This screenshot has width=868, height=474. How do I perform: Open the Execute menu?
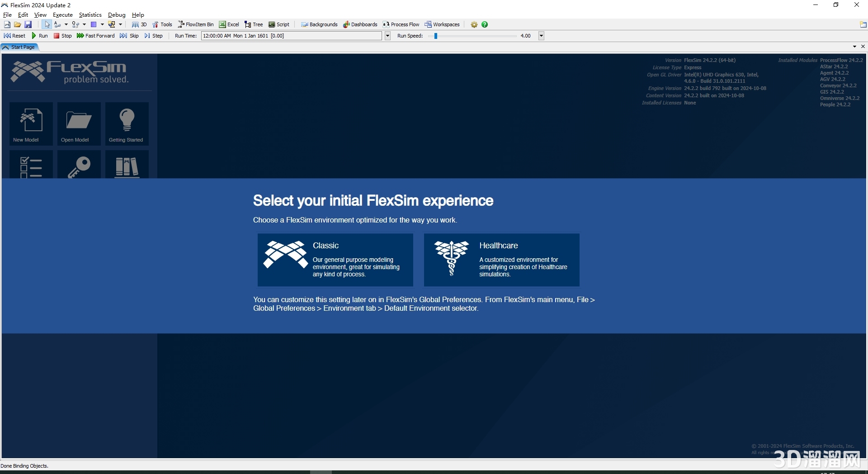[63, 15]
